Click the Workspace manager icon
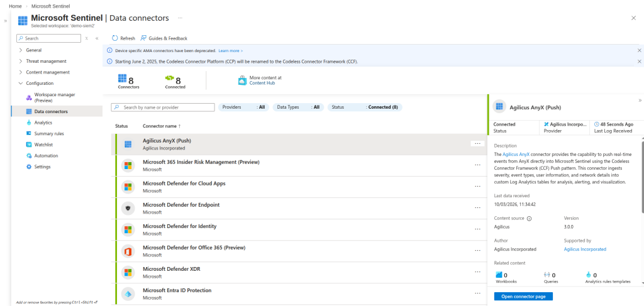The width and height of the screenshot is (644, 306). (29, 97)
